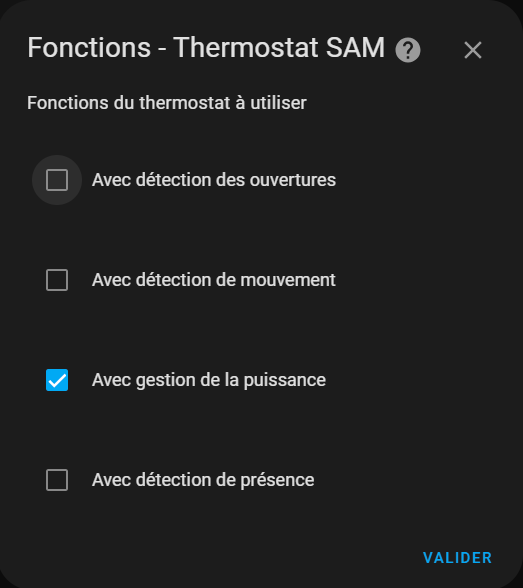Show documentation via the grey help circle

pos(408,50)
